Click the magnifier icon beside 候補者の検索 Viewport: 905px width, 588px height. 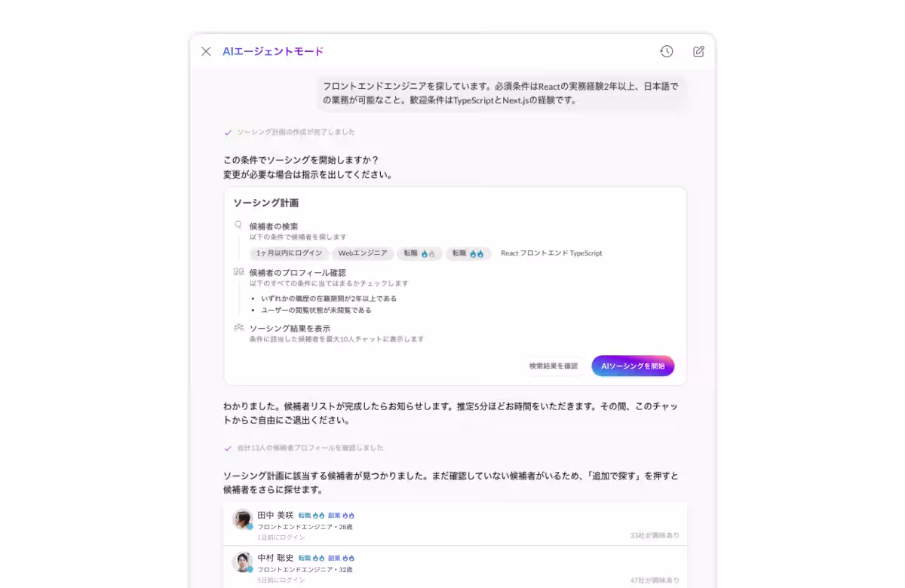(x=238, y=224)
